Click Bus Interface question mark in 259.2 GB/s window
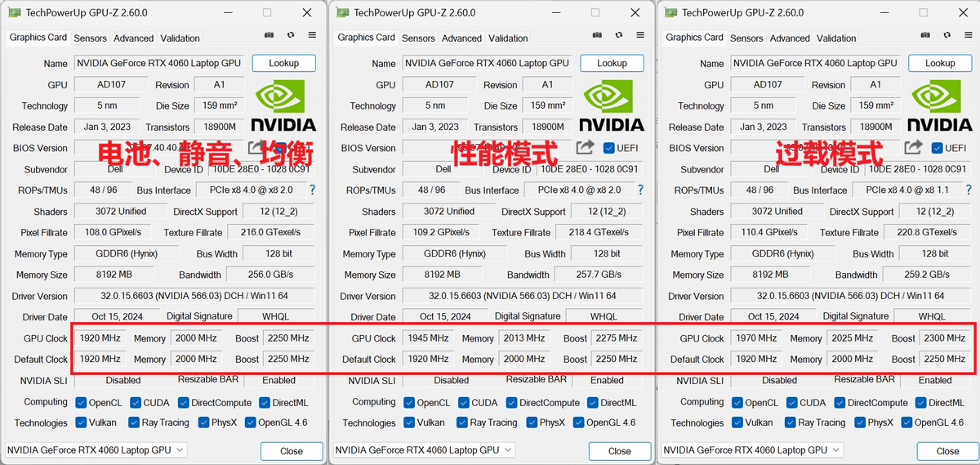Screen dimensions: 980x465 (969, 190)
